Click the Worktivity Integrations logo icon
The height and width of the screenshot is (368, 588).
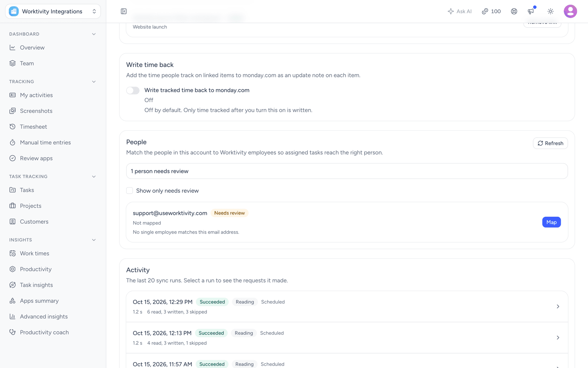coord(14,11)
